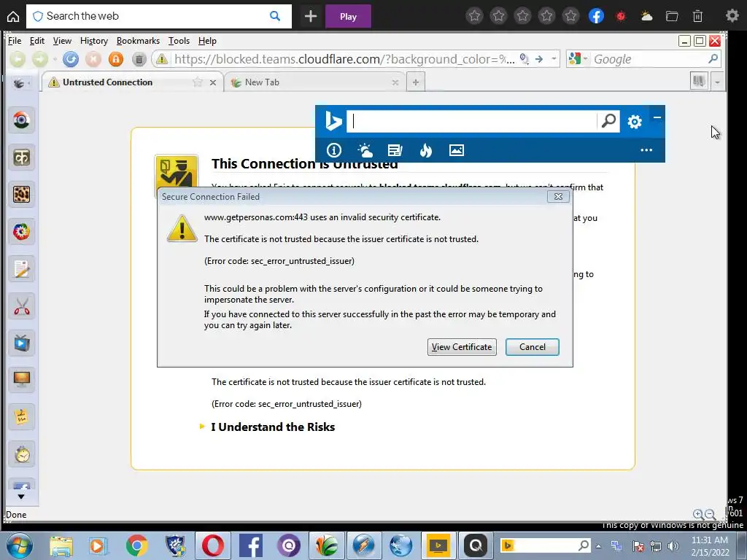747x560 pixels.
Task: Minimize the Bing search widget
Action: coord(657,117)
